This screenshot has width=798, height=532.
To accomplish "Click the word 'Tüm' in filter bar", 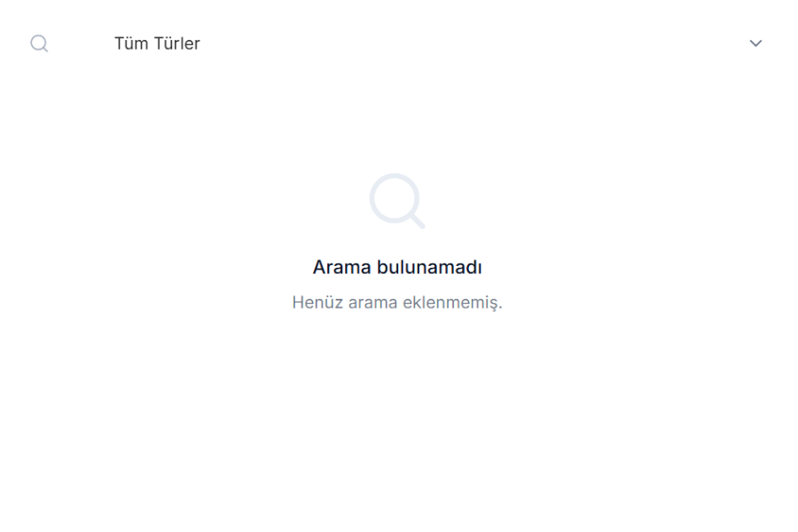I will pyautogui.click(x=131, y=43).
